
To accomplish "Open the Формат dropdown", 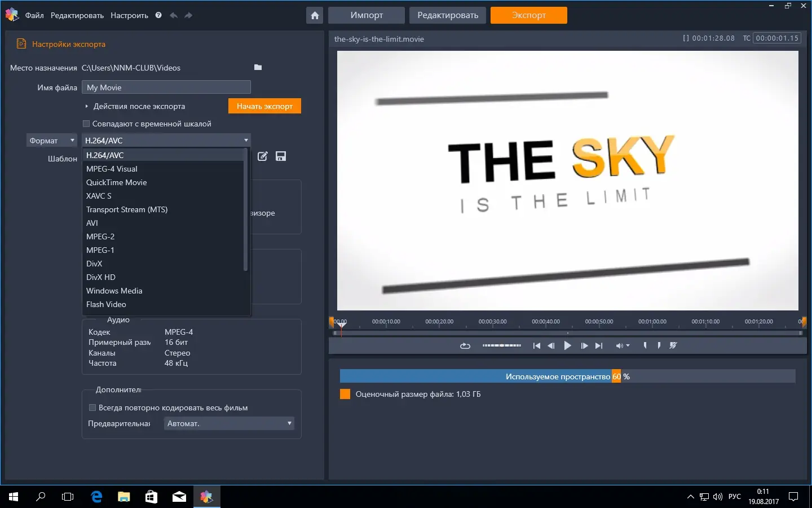I will coord(51,140).
